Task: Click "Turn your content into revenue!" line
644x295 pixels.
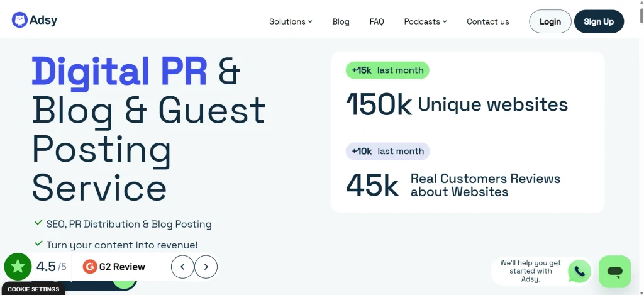Action: pos(122,245)
